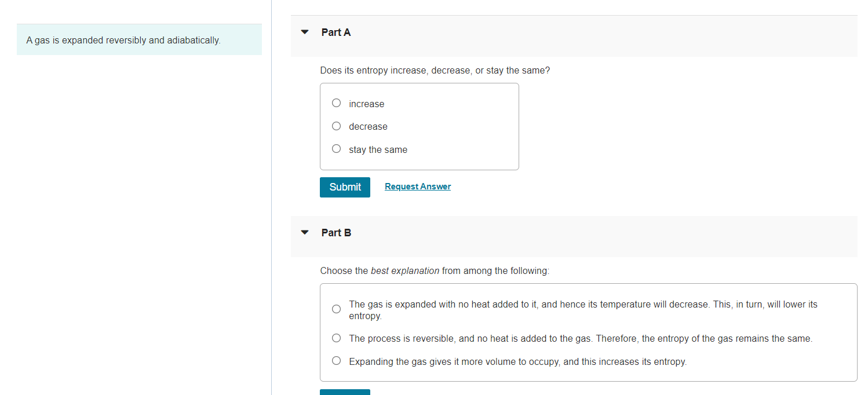Select the explanation about entropy remaining the same

click(336, 338)
